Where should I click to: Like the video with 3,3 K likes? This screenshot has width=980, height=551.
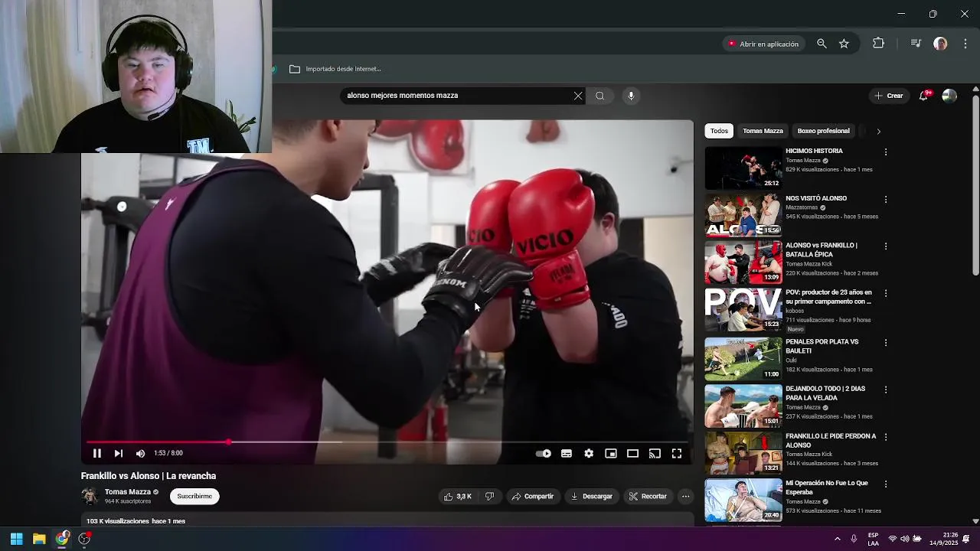click(x=458, y=496)
